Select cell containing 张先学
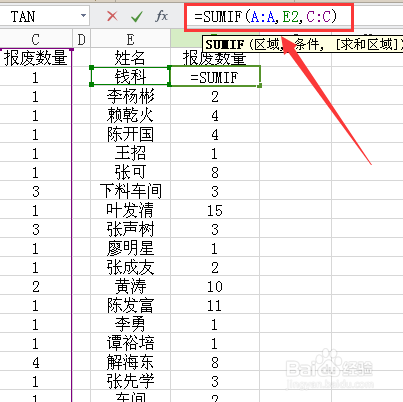 130,381
